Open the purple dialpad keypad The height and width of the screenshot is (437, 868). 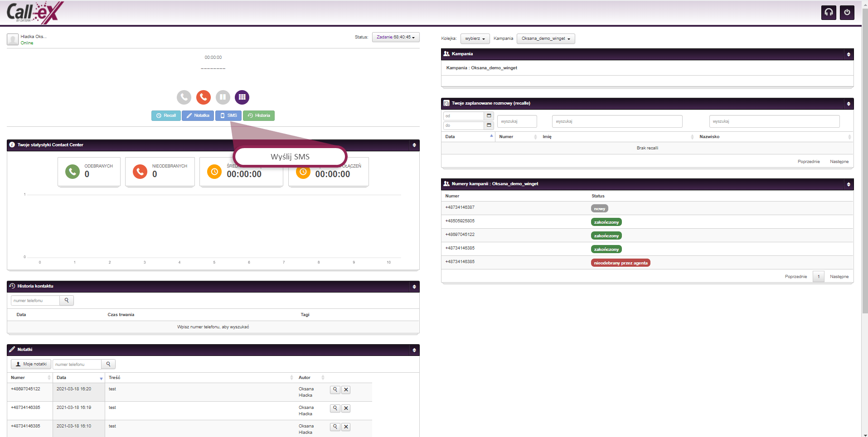tap(242, 97)
